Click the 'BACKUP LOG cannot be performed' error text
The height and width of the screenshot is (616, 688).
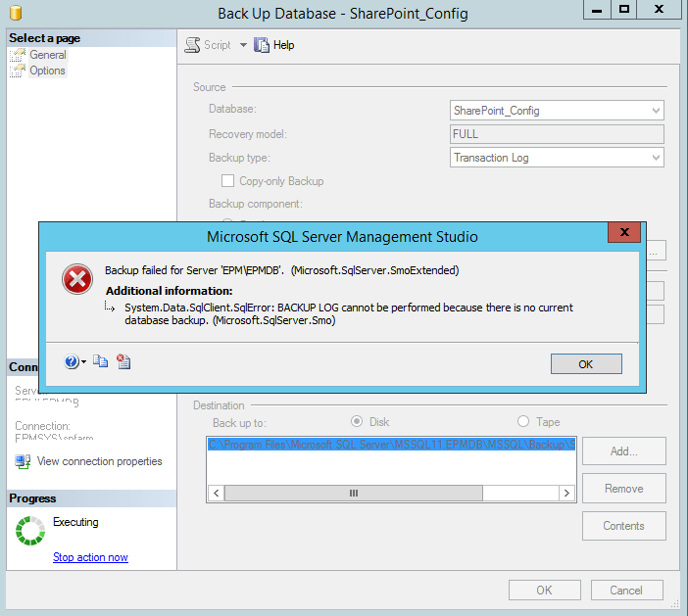pos(349,314)
